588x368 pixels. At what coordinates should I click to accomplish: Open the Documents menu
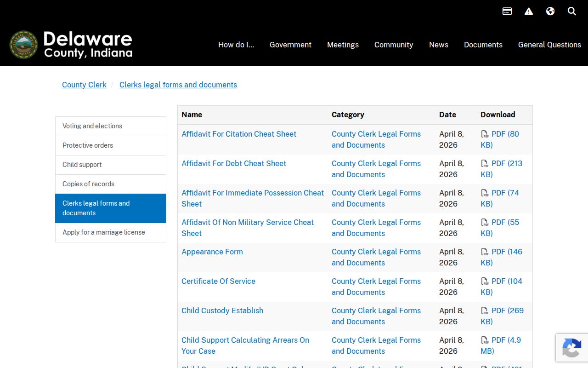[x=483, y=45]
